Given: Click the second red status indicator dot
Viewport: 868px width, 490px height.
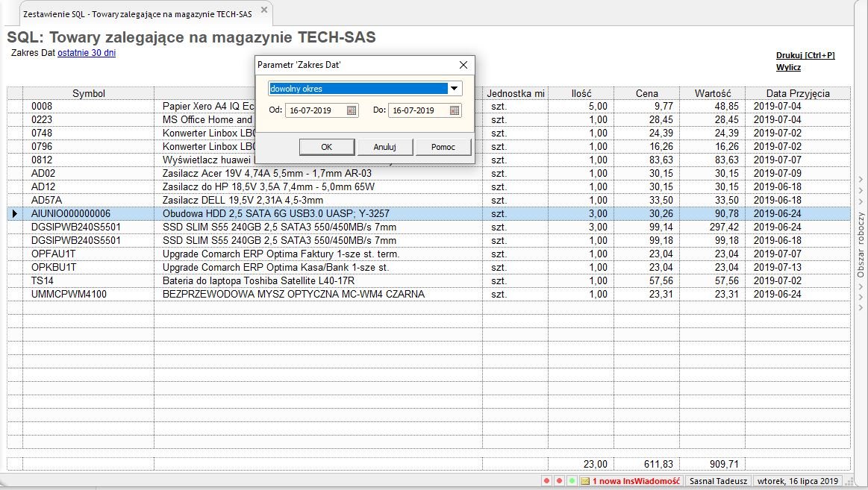Looking at the screenshot, I should point(559,481).
